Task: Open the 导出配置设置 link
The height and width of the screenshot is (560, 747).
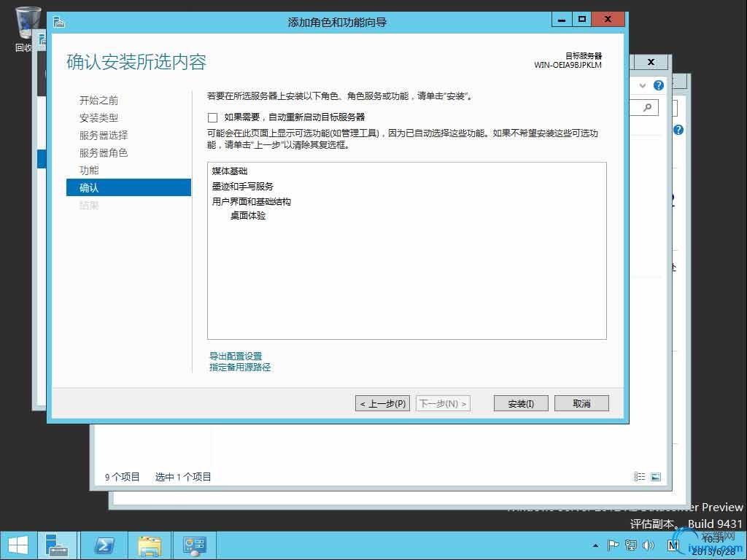Action: 236,356
